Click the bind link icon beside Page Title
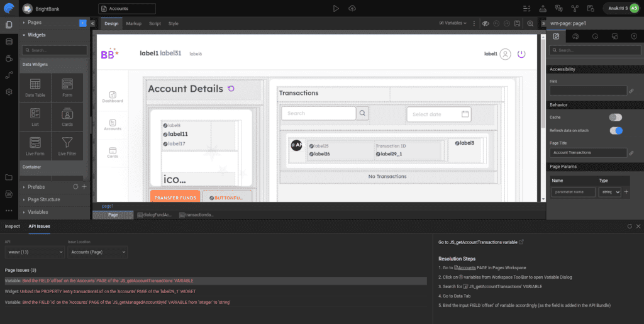This screenshot has height=324, width=644. [x=631, y=153]
